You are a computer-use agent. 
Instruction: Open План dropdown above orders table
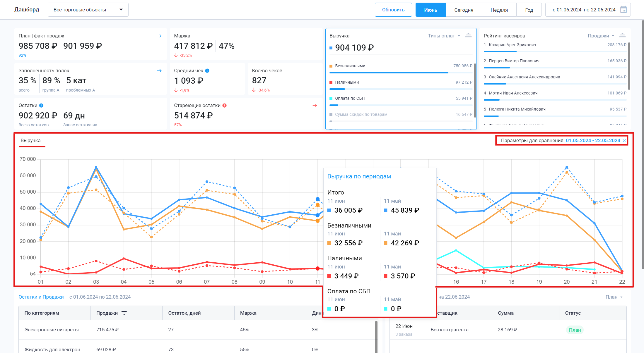(x=614, y=297)
